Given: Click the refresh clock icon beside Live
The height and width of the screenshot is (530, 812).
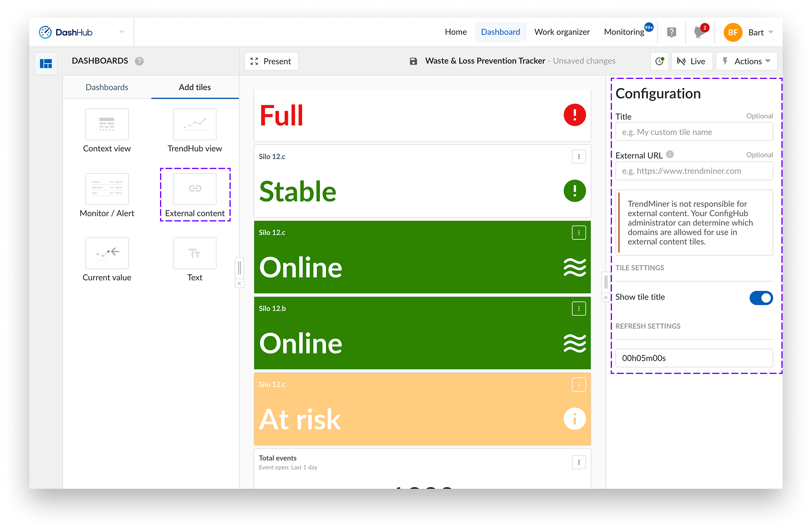Looking at the screenshot, I should tap(659, 61).
